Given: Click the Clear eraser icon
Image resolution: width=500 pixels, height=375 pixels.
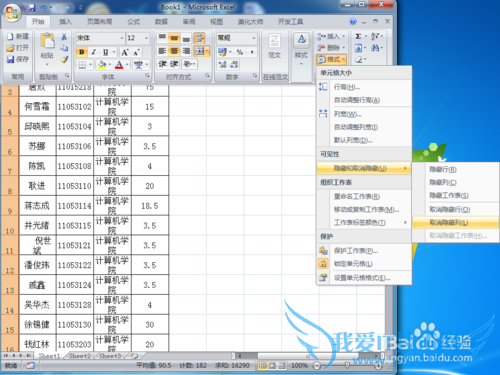Looking at the screenshot, I should pos(358,60).
